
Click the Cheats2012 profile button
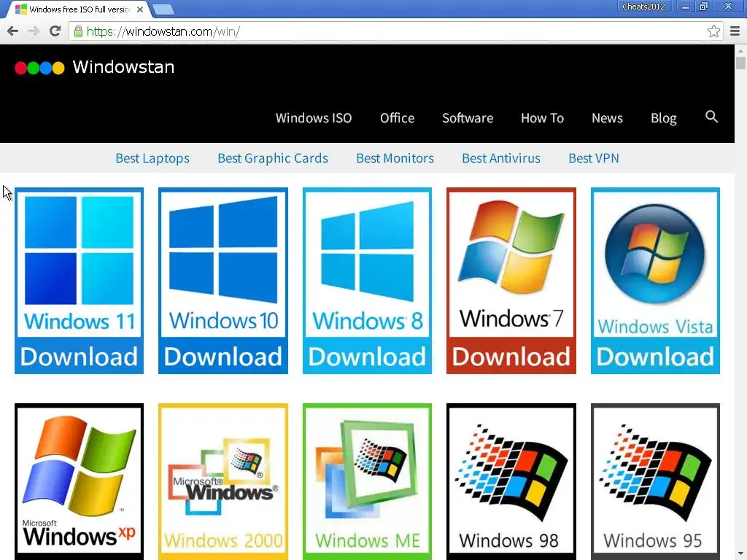(x=643, y=7)
